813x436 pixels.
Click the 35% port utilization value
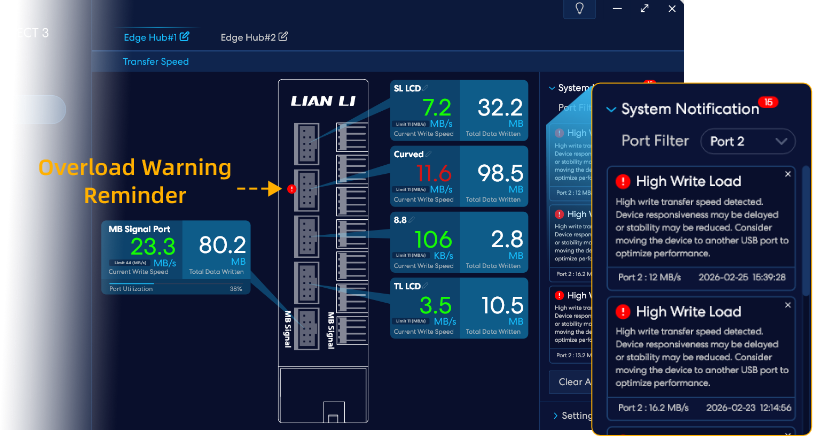pyautogui.click(x=236, y=289)
